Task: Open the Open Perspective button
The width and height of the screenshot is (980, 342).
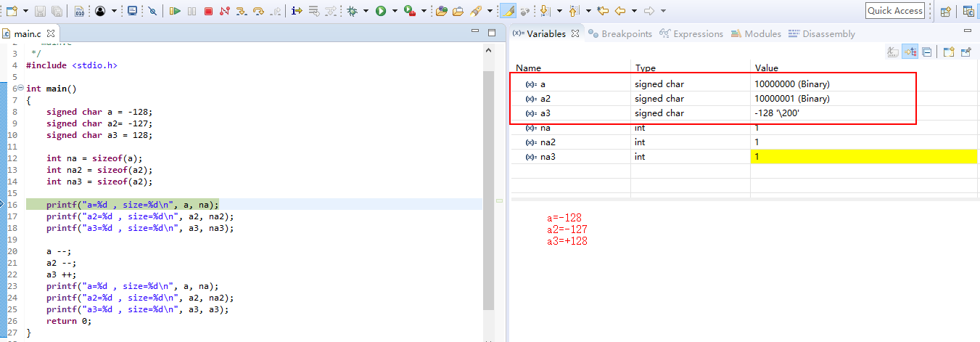Action: pos(945,11)
